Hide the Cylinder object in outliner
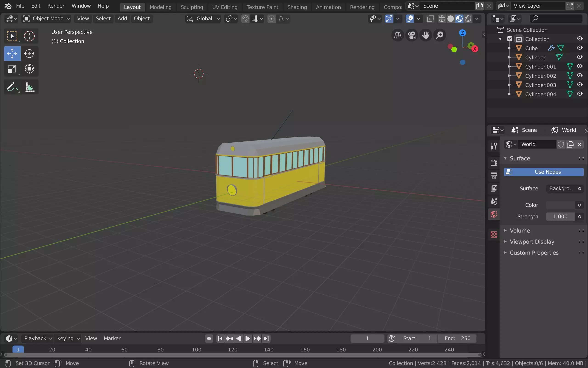This screenshot has height=368, width=588. pos(580,57)
